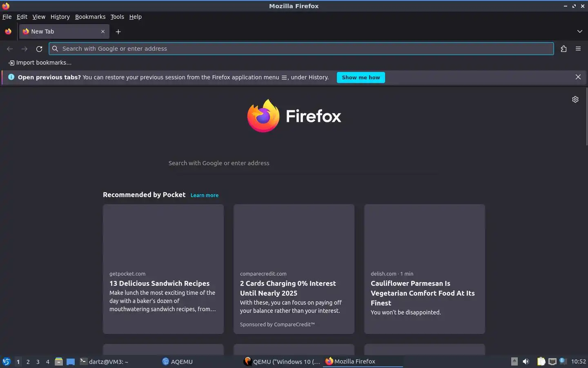Open the Edit menu

22,17
